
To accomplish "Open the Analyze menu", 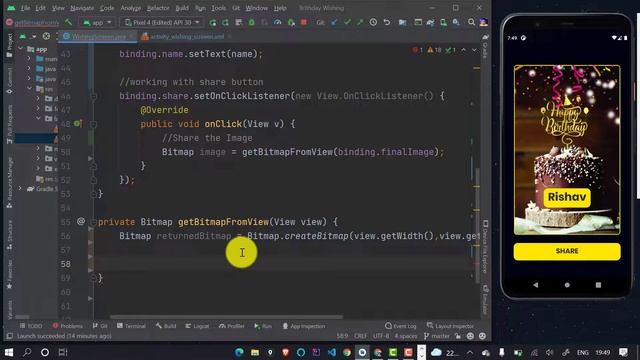I will click(x=131, y=8).
